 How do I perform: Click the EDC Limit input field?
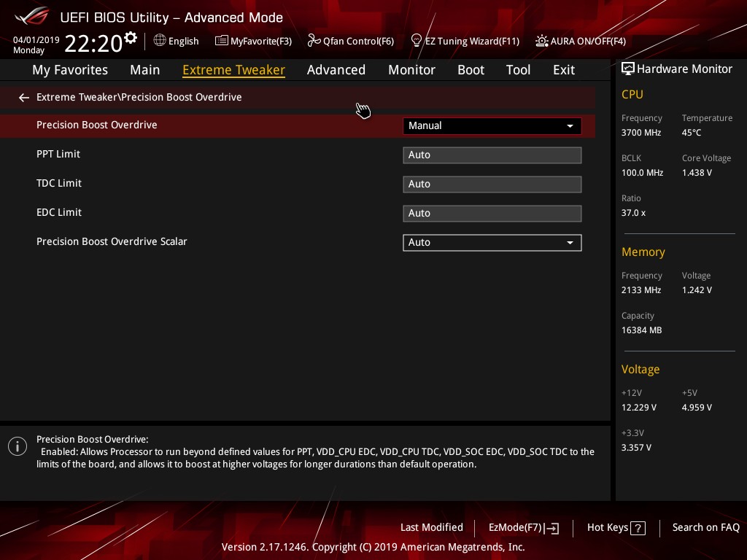[492, 213]
